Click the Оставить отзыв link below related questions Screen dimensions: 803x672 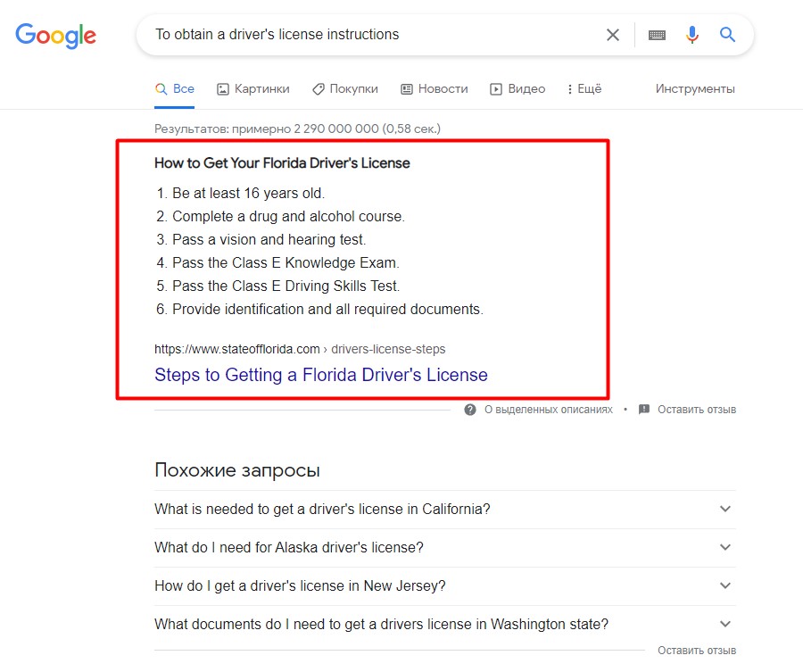[x=697, y=651]
